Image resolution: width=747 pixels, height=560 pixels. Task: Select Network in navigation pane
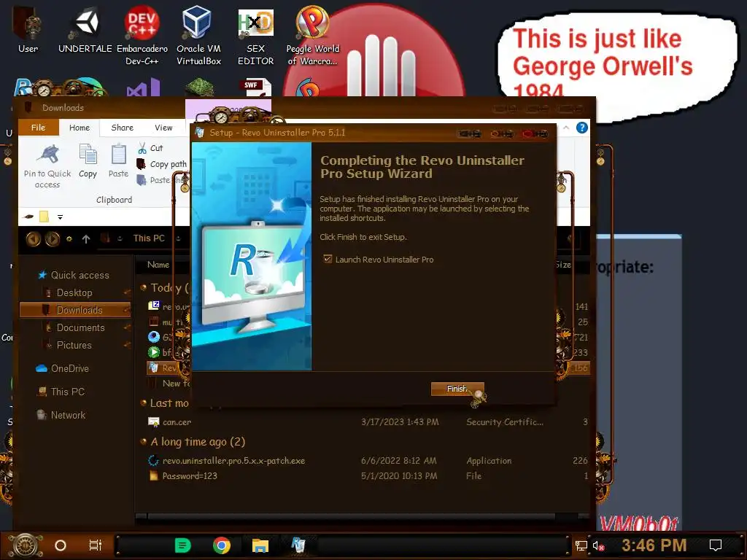[x=61, y=415]
